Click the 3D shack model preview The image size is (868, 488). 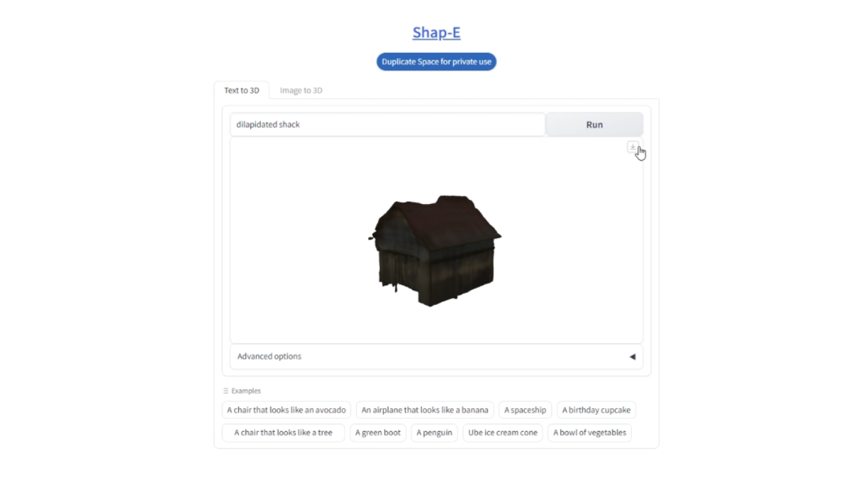(x=434, y=251)
